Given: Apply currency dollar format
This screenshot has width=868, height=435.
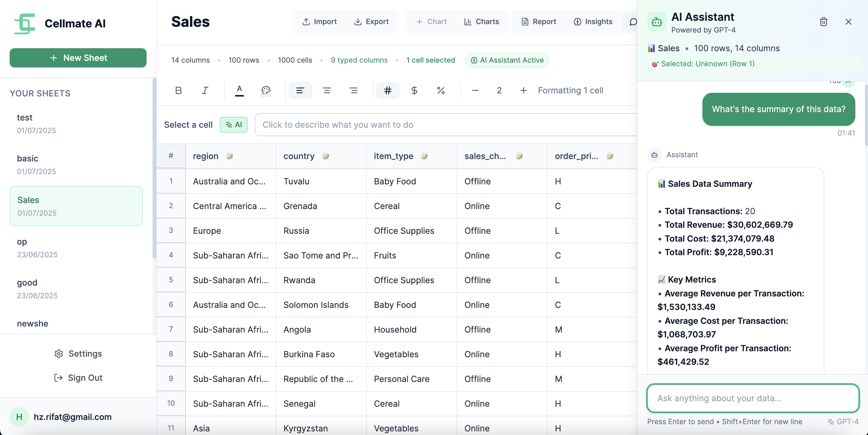Looking at the screenshot, I should coord(414,90).
